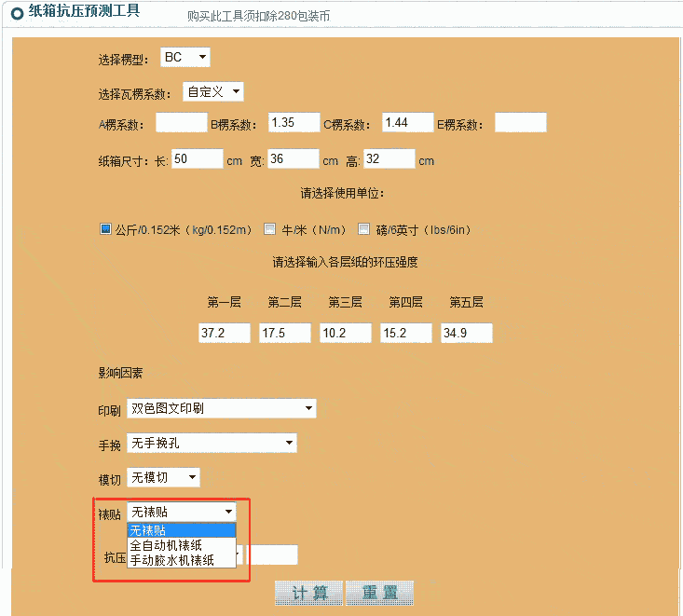Check the 公斤/0.152米 unit checkbox
The height and width of the screenshot is (616, 683).
[x=105, y=228]
